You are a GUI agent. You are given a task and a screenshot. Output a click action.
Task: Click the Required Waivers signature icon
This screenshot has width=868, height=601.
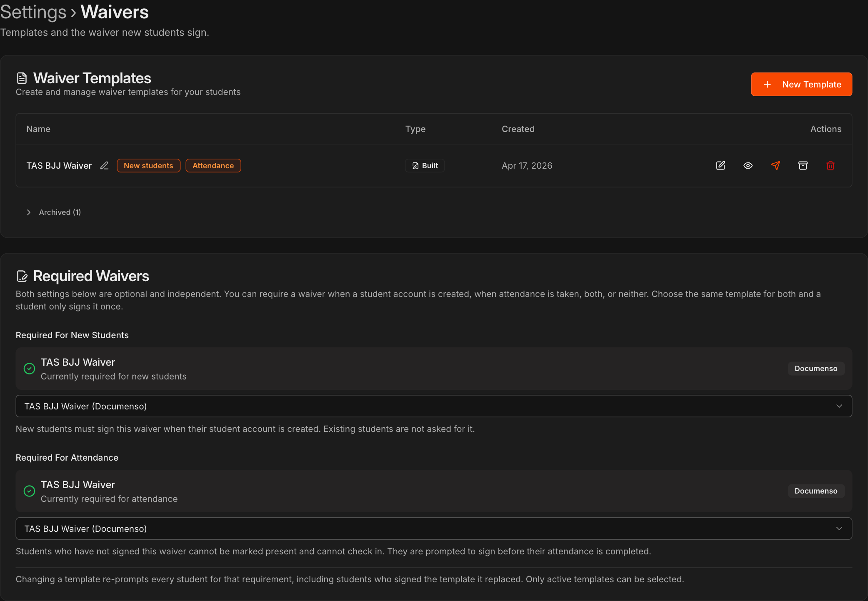(x=22, y=276)
